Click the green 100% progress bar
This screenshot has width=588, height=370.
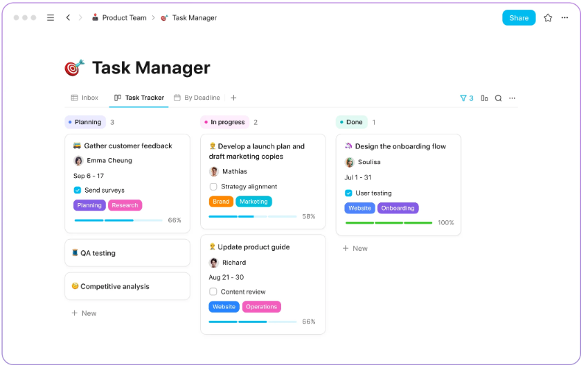(x=389, y=223)
